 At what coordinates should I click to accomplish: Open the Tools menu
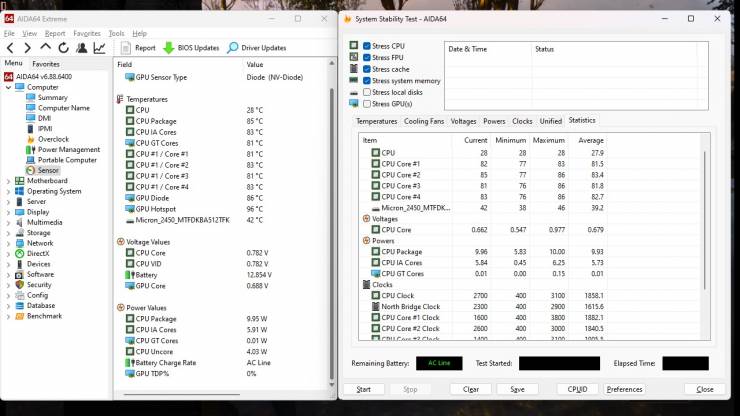116,33
